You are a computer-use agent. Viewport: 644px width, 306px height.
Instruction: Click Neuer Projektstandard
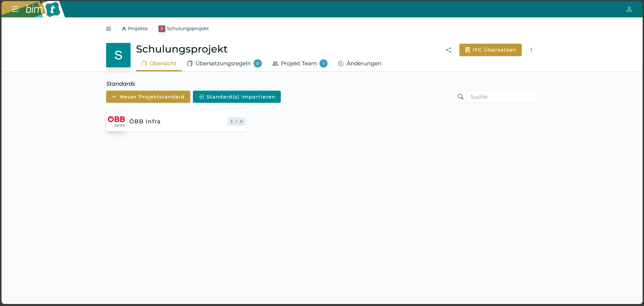pyautogui.click(x=148, y=97)
